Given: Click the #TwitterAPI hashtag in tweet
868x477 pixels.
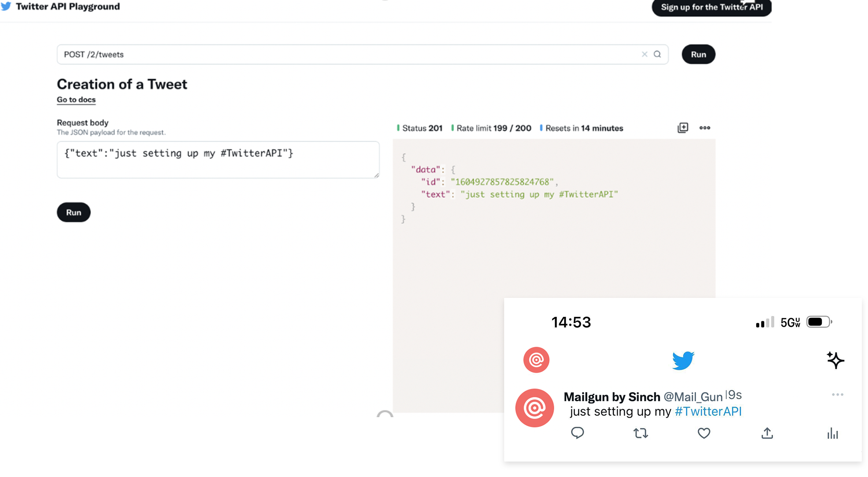Looking at the screenshot, I should pos(708,411).
